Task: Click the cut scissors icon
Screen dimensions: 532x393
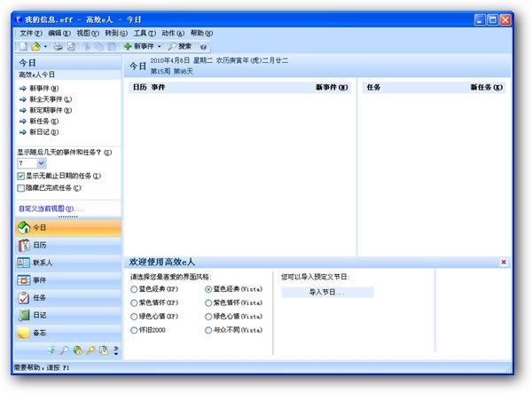Action: [87, 46]
